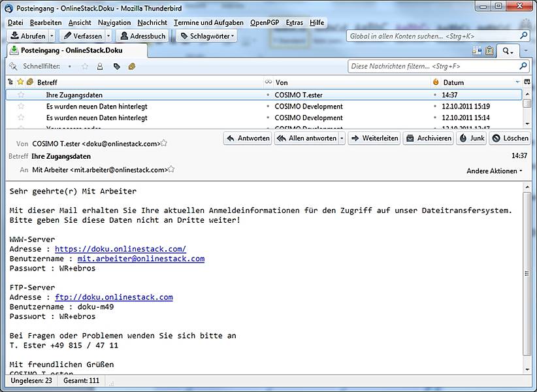
Task: Filter messages with attachments using paperclip icon
Action: (x=132, y=66)
